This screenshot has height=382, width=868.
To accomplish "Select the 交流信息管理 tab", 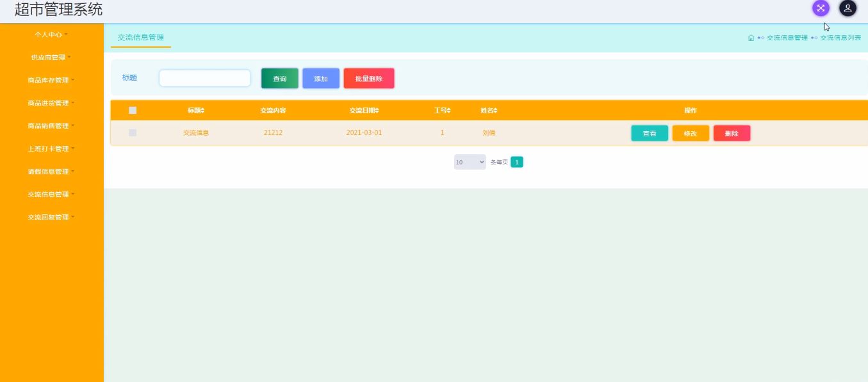I will pyautogui.click(x=141, y=38).
